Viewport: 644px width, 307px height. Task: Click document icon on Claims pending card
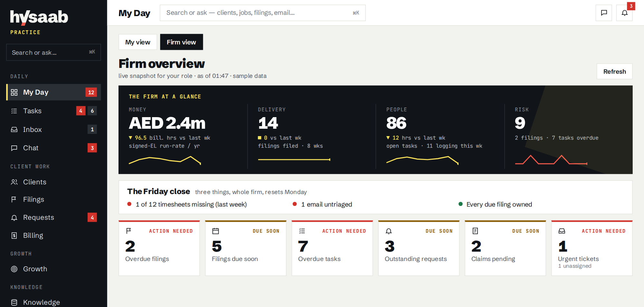pos(475,231)
